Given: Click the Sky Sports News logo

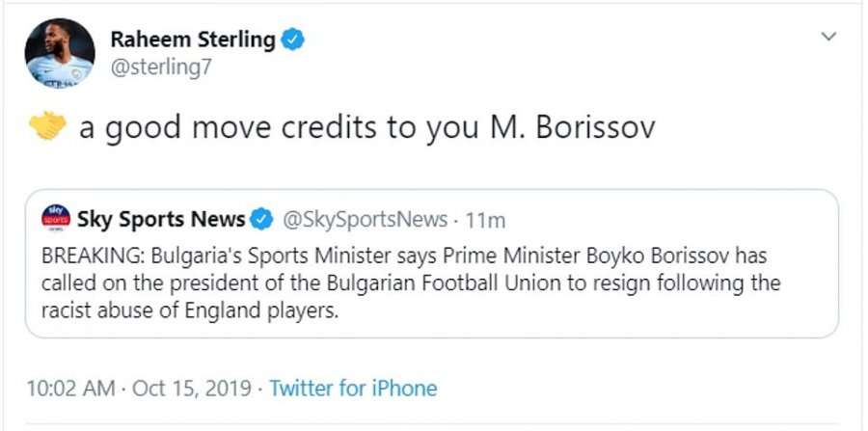Looking at the screenshot, I should (x=57, y=219).
